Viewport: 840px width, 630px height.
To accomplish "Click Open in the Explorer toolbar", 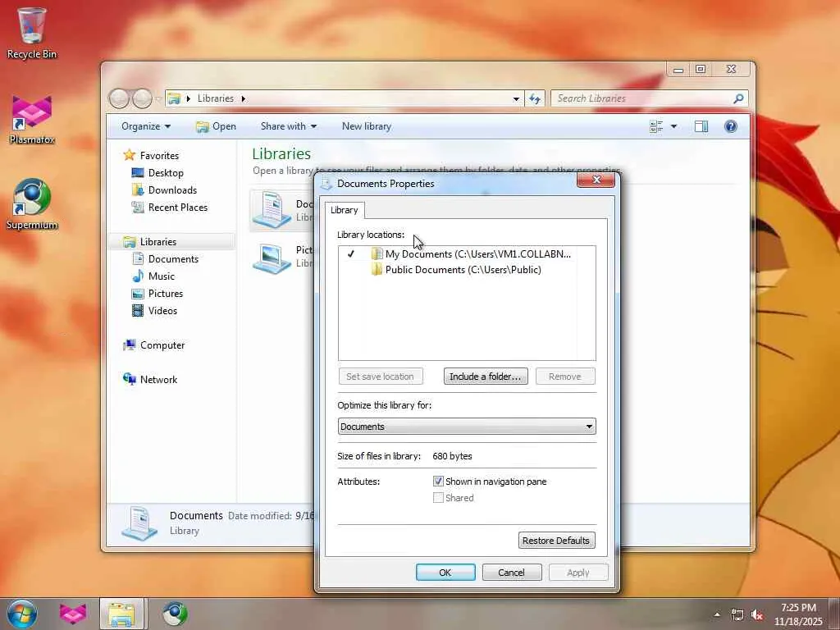I will [216, 126].
